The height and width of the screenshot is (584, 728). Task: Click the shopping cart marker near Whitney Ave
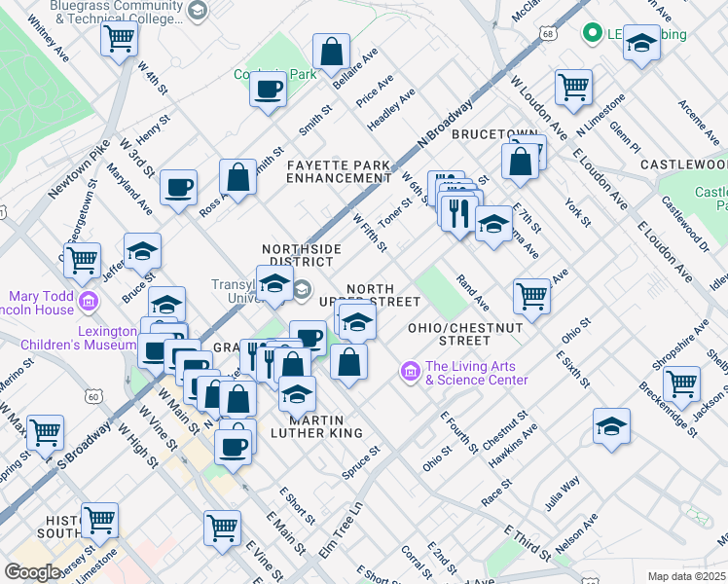tap(120, 40)
